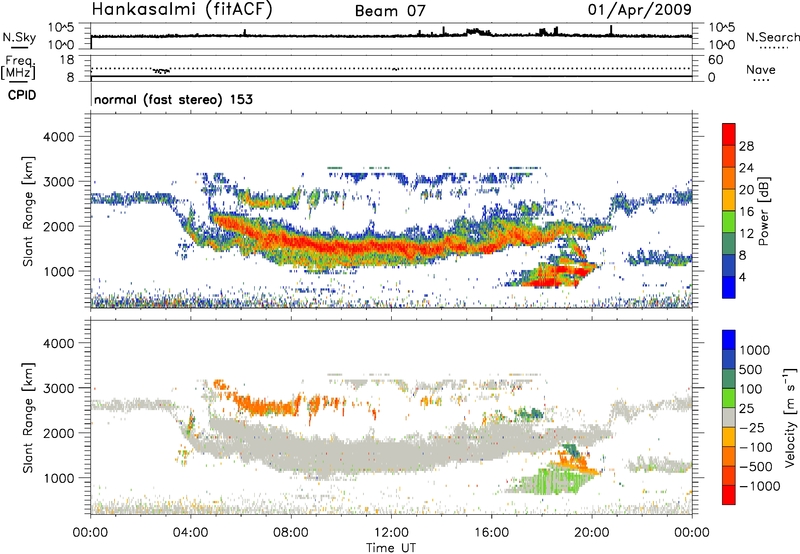The height and width of the screenshot is (554, 800).
Task: Click the 'Beam 07' label
Action: pyautogui.click(x=390, y=11)
